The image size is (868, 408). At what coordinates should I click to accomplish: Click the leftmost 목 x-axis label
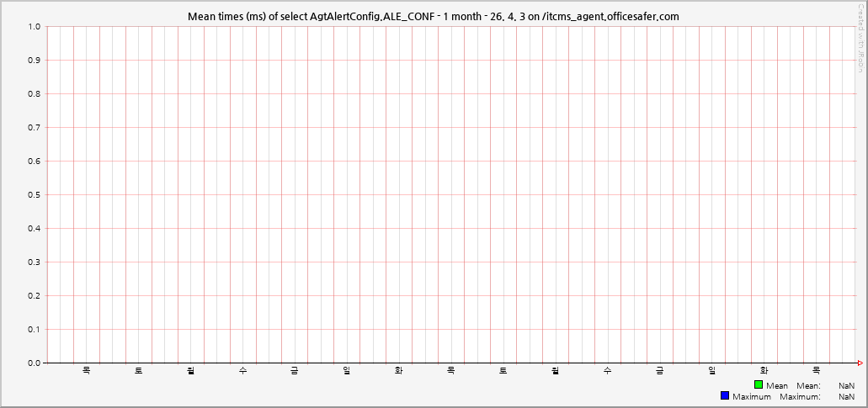[x=86, y=370]
